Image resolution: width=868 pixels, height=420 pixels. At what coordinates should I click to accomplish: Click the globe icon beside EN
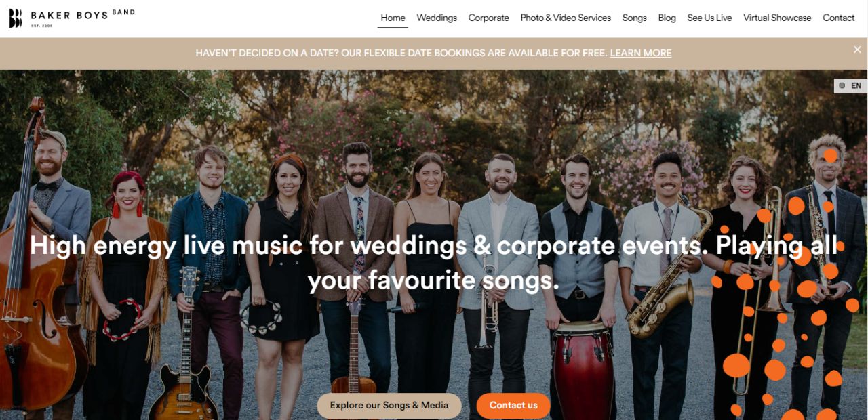click(x=842, y=86)
